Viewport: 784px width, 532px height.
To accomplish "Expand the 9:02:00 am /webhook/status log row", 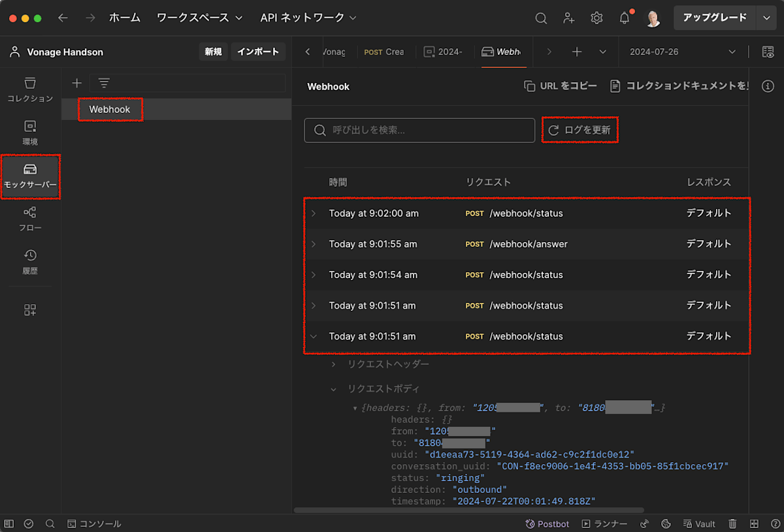I will click(314, 213).
